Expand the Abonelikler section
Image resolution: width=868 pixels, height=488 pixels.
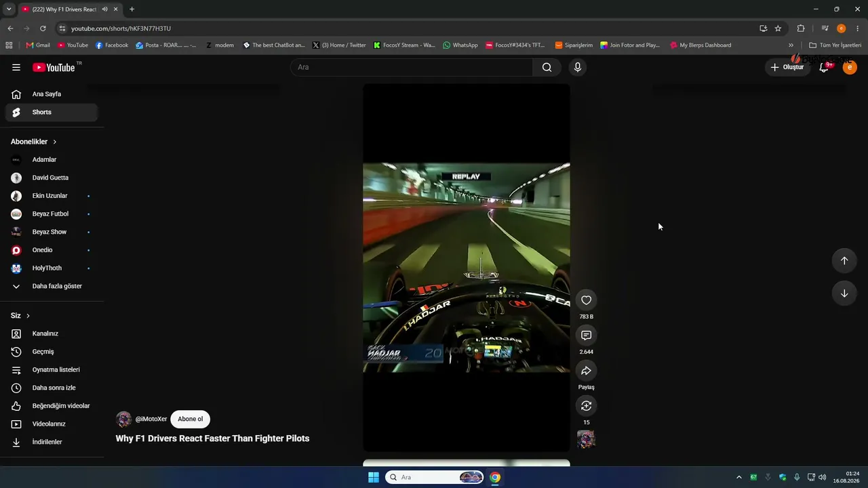pos(34,142)
